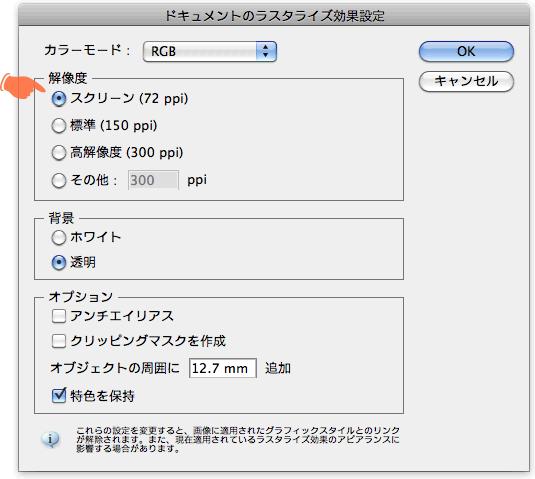Click the 12.7 mm padding field
This screenshot has height=479, width=535.
coord(223,368)
